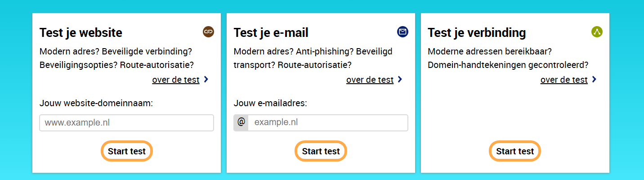Click the green connection test icon
Viewport: 644px width, 180px height.
(x=597, y=31)
